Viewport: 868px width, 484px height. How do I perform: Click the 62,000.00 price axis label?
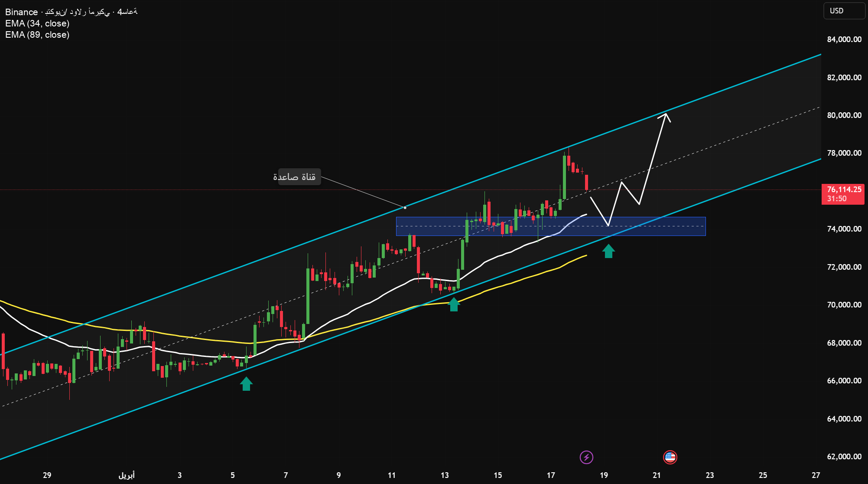coord(844,457)
